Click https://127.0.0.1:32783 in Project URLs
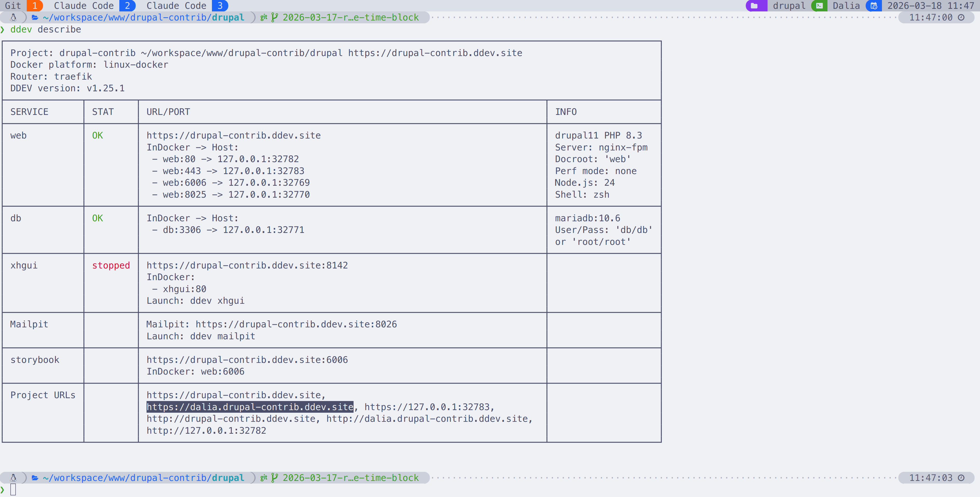Screen dimensions: 980x497 (x=427, y=407)
